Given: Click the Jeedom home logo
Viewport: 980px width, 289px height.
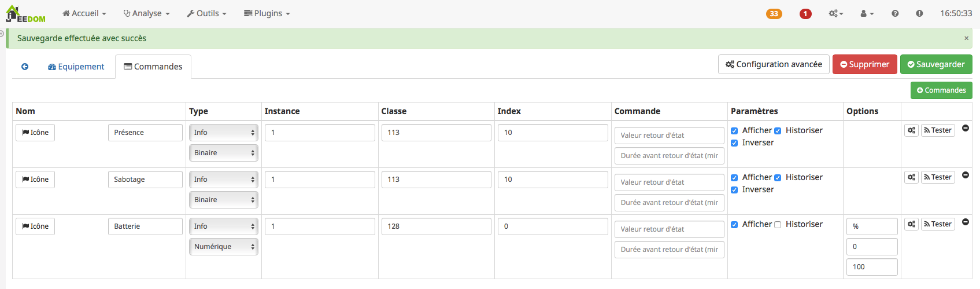Looking at the screenshot, I should [25, 14].
